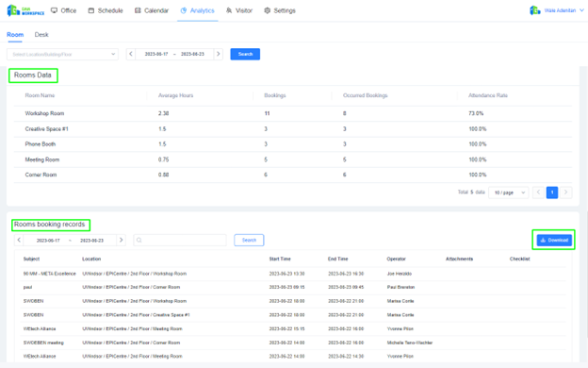Click the booking records search input

pos(180,240)
